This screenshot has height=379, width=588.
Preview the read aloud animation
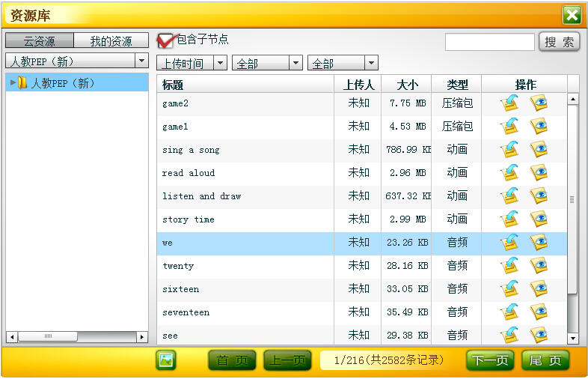[x=539, y=173]
